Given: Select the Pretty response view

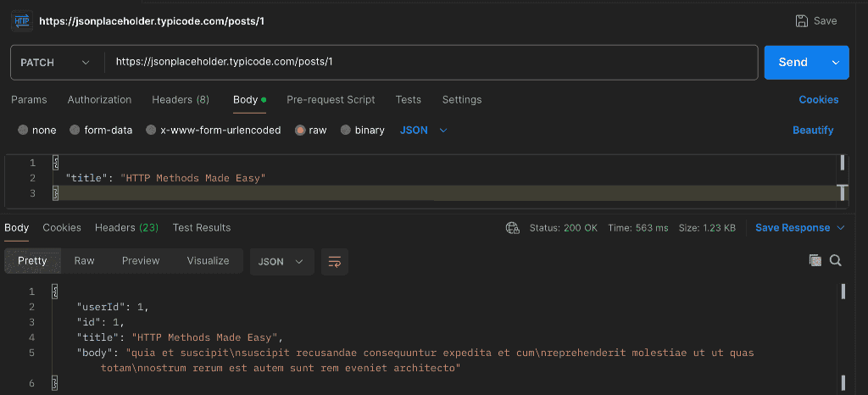Looking at the screenshot, I should coord(33,260).
